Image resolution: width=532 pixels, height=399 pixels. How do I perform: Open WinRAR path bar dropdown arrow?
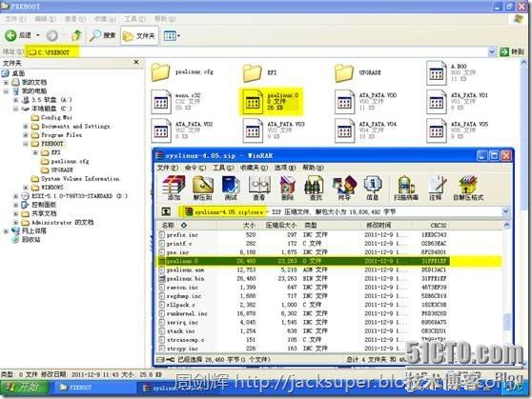[x=505, y=211]
